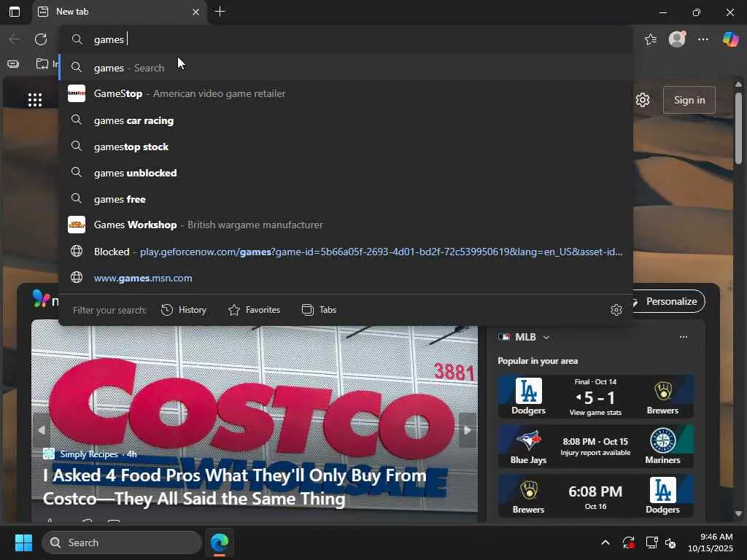Expand the MLB league dropdown
The height and width of the screenshot is (560, 747).
546,337
